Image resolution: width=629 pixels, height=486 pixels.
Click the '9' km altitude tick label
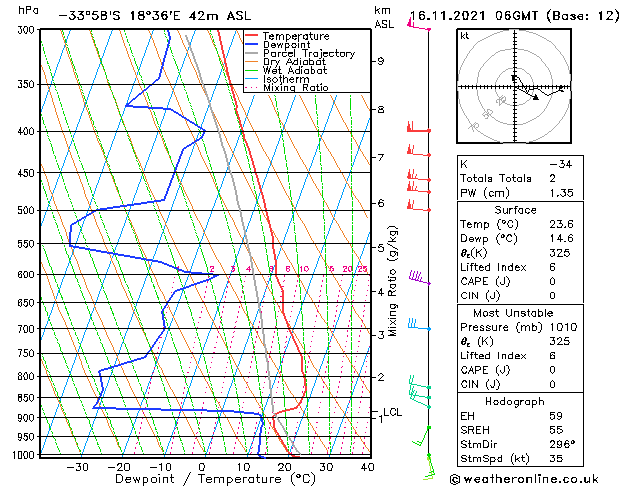coord(380,61)
